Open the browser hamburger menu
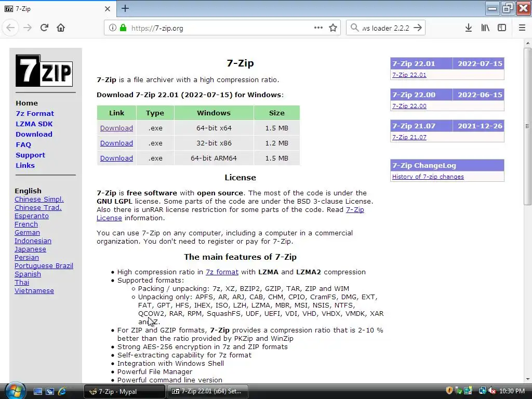Image resolution: width=532 pixels, height=399 pixels. [x=522, y=28]
